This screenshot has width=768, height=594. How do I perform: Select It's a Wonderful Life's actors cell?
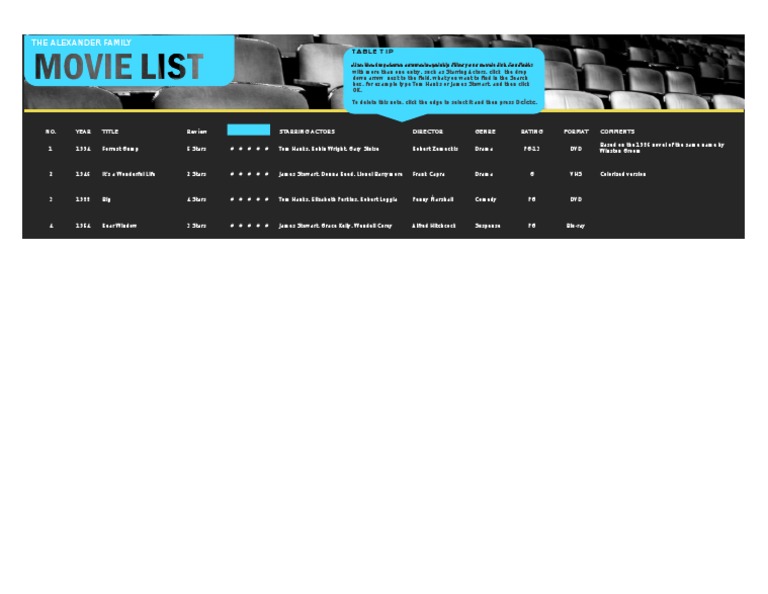pyautogui.click(x=340, y=174)
